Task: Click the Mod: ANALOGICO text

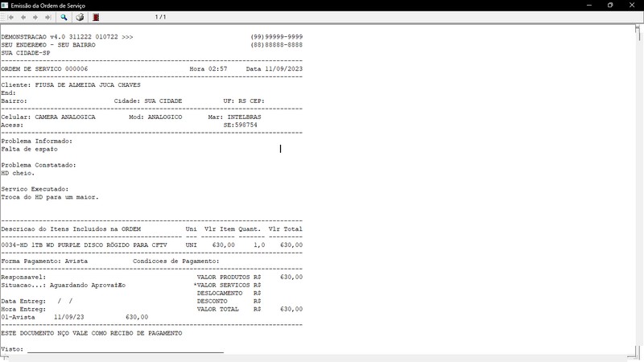Action: tap(155, 117)
